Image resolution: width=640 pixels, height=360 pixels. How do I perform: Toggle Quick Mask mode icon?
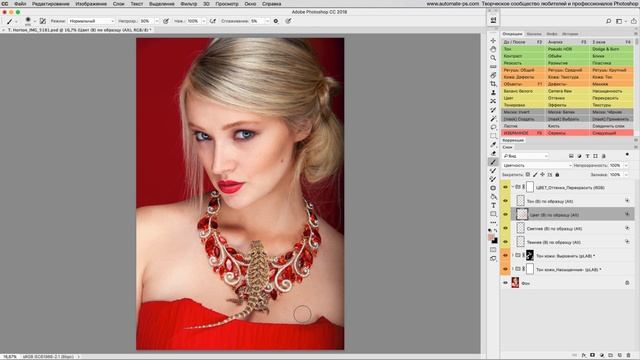(493, 250)
